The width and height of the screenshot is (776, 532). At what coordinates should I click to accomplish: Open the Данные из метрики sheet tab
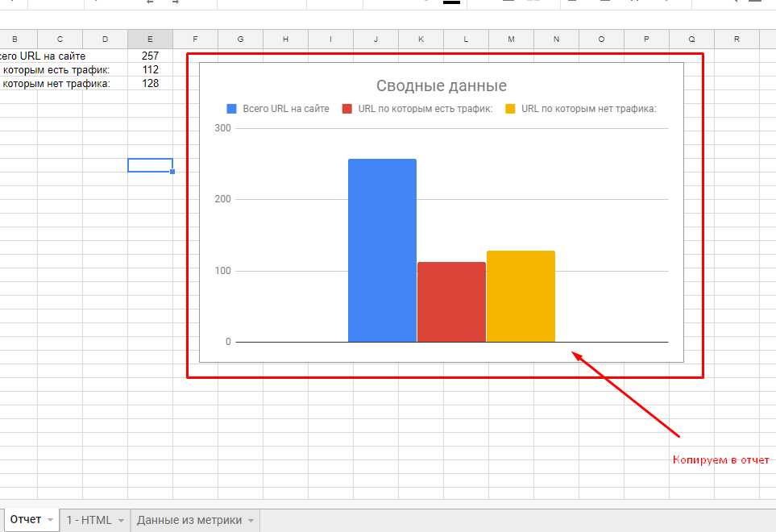pos(189,520)
